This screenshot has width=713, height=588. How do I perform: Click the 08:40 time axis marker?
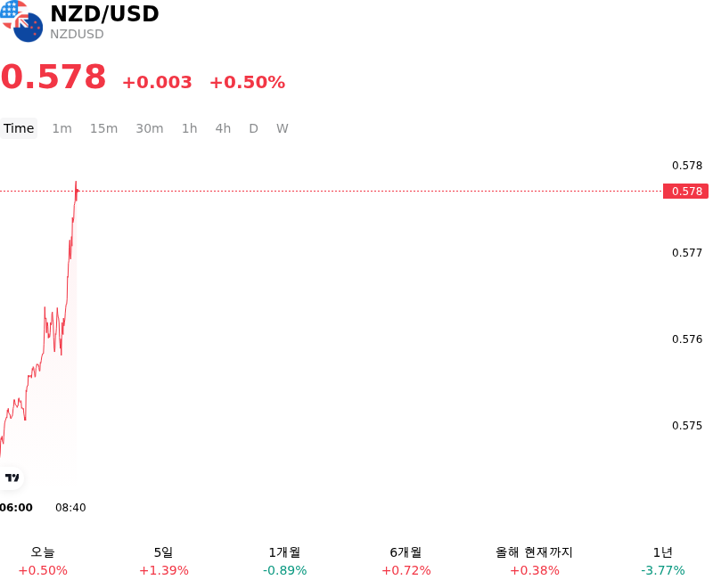click(70, 508)
